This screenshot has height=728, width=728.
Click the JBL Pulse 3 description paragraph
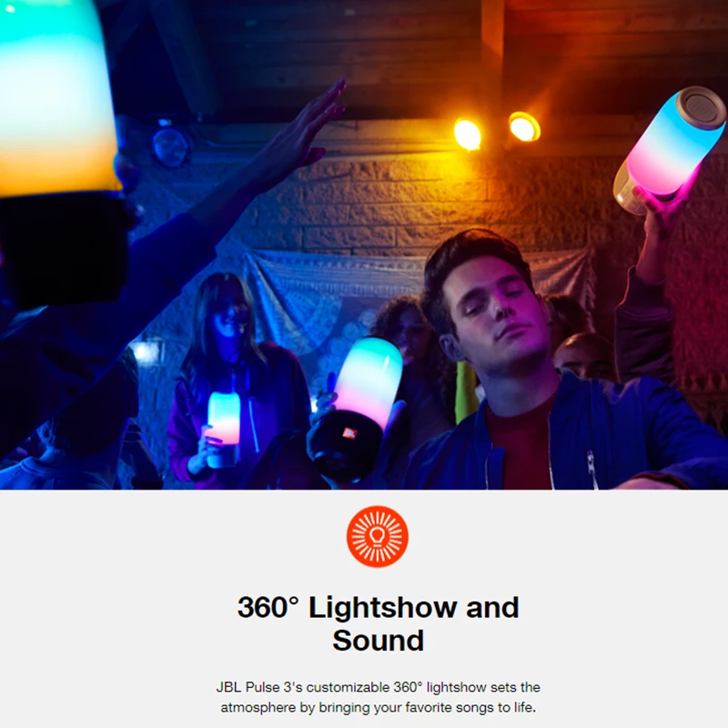tap(378, 697)
